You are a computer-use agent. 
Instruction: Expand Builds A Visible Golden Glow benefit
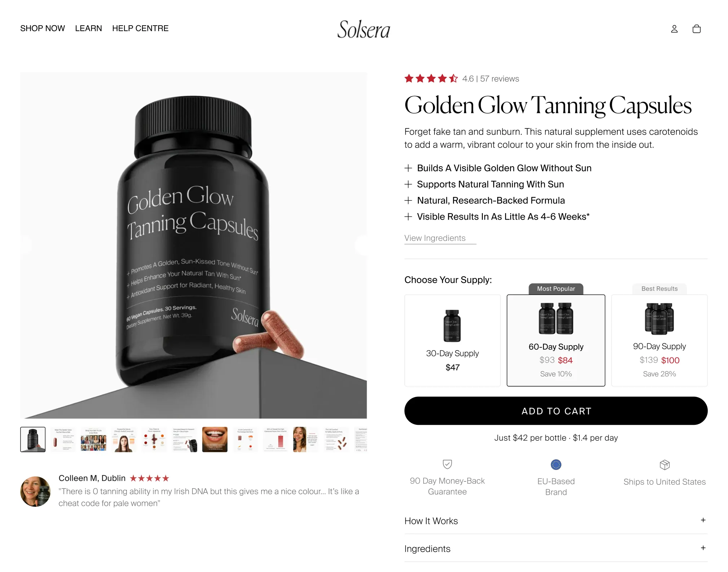click(x=498, y=168)
